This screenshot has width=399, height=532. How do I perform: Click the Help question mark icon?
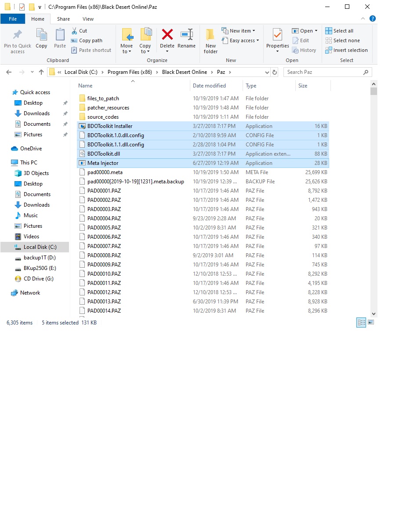click(x=373, y=19)
